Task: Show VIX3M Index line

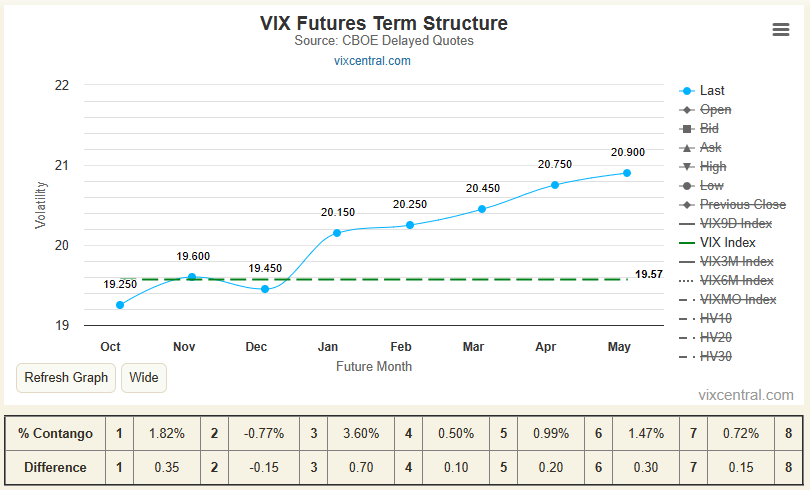Action: (726, 262)
